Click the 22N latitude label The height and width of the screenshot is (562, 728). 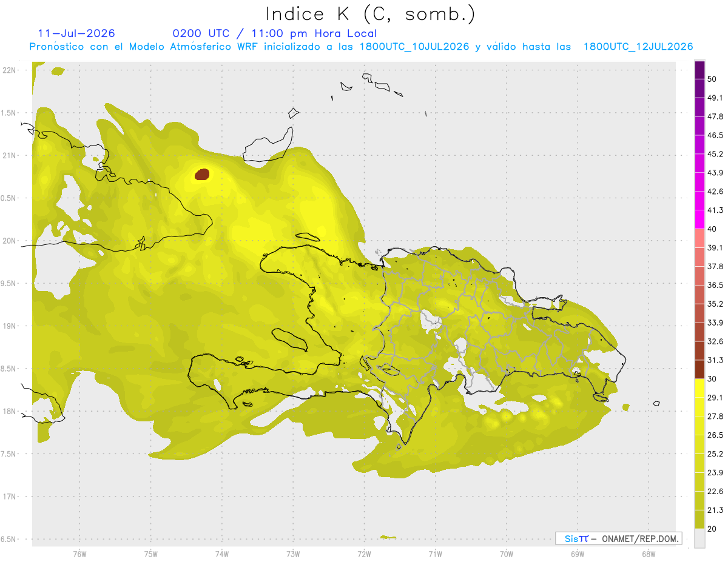point(10,70)
